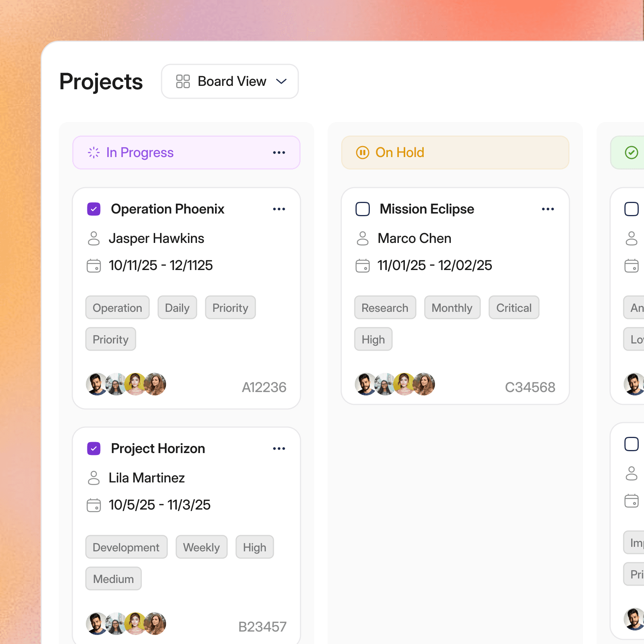The image size is (644, 644).
Task: Click project ID B23457
Action: pyautogui.click(x=262, y=627)
